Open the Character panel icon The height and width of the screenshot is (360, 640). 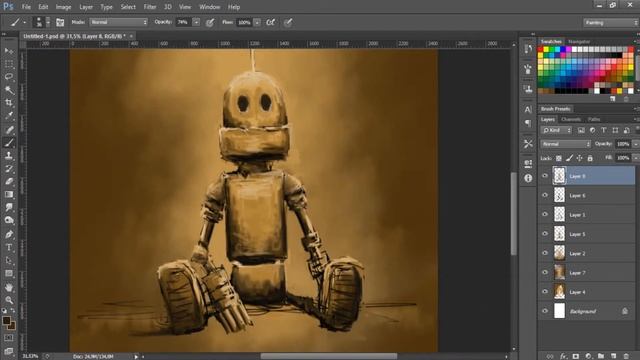[x=528, y=109]
